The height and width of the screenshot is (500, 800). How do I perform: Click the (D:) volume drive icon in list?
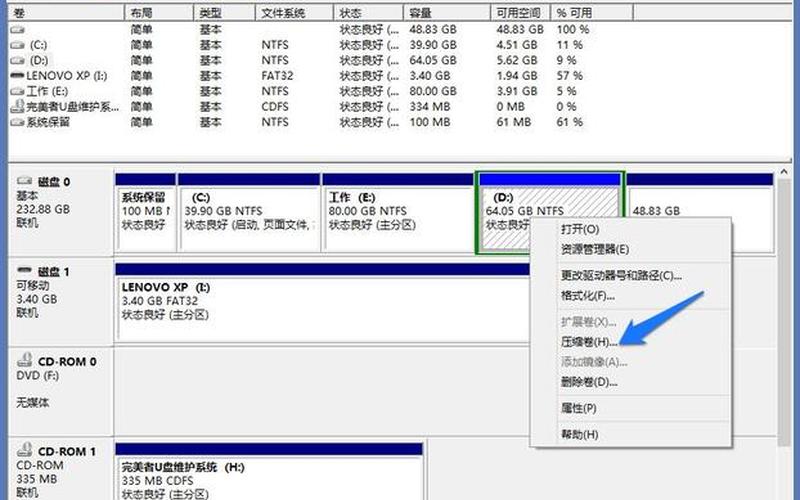[x=17, y=61]
